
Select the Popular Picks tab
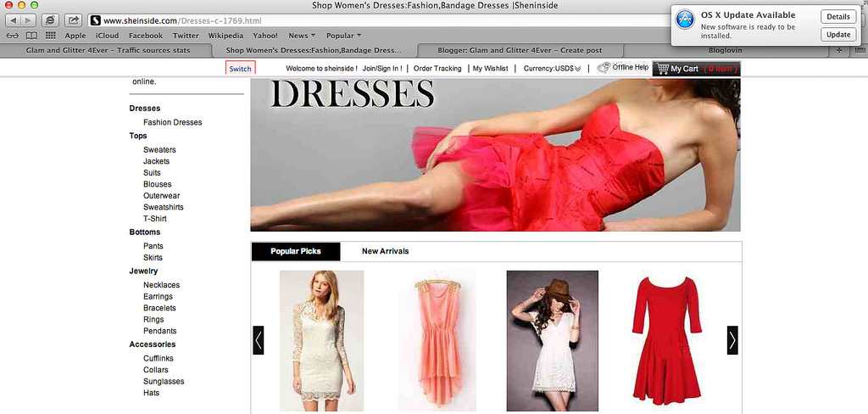296,251
